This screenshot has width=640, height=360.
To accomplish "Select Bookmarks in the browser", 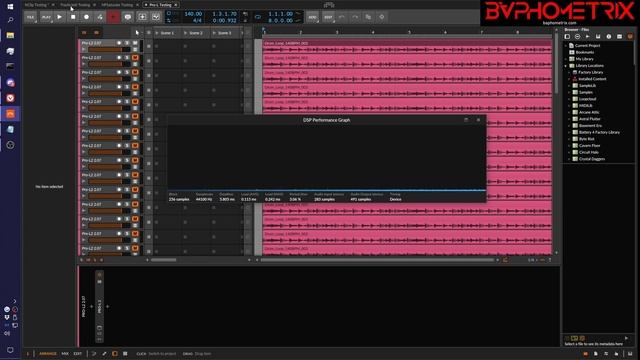I will pyautogui.click(x=584, y=52).
